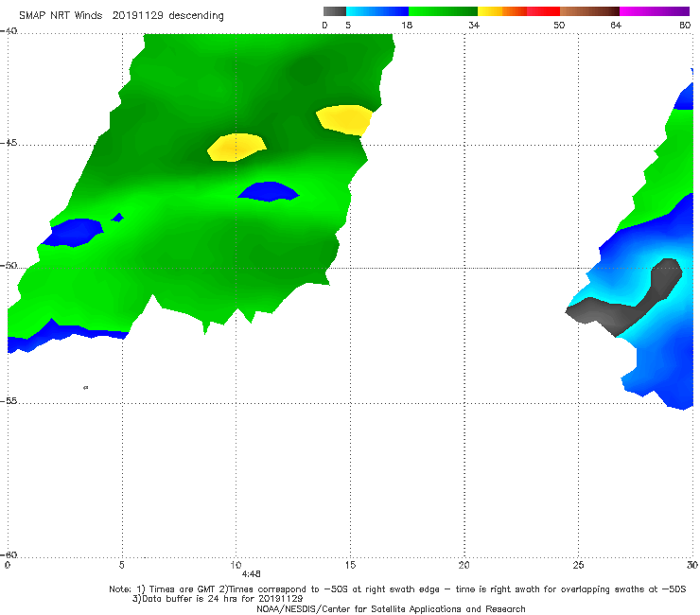Click the tiny blue diamond patch near longitude 5
Image resolution: width=700 pixels, height=615 pixels.
117,218
